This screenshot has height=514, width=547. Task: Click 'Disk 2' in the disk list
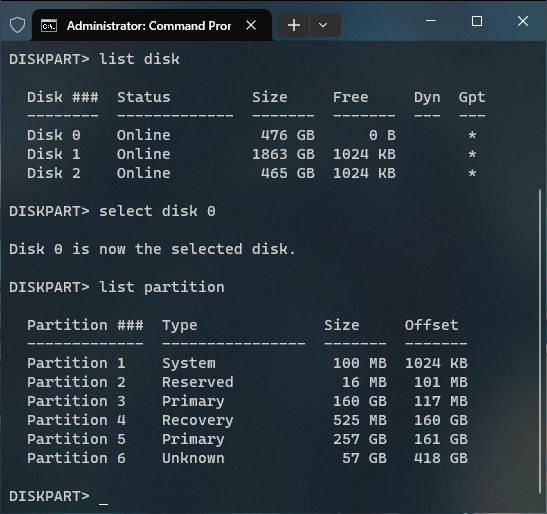[54, 173]
